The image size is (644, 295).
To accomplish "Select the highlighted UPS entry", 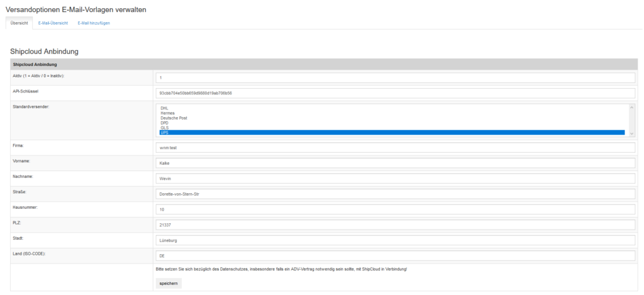I will [392, 133].
